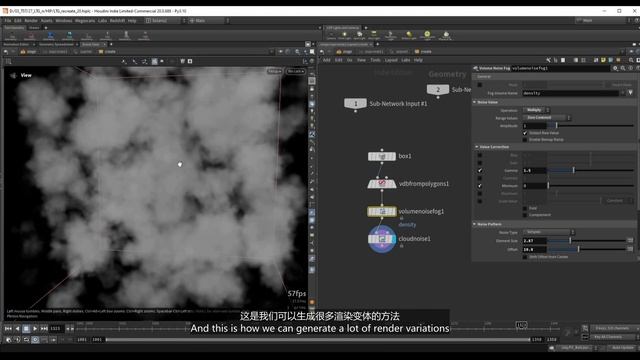Play the animation forward

pos(35,328)
